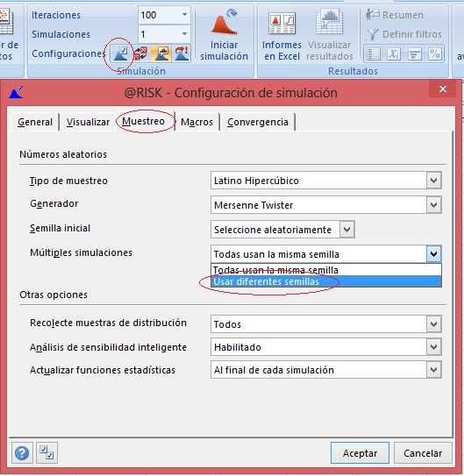464x476 pixels.
Task: Click the default settings checkbox icon beside help
Action: click(46, 452)
